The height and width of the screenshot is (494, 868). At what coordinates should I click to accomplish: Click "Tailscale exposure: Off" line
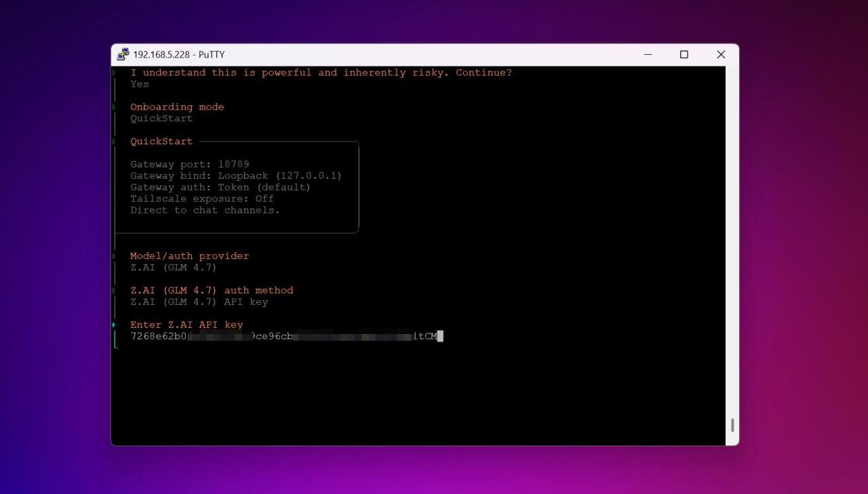[202, 199]
